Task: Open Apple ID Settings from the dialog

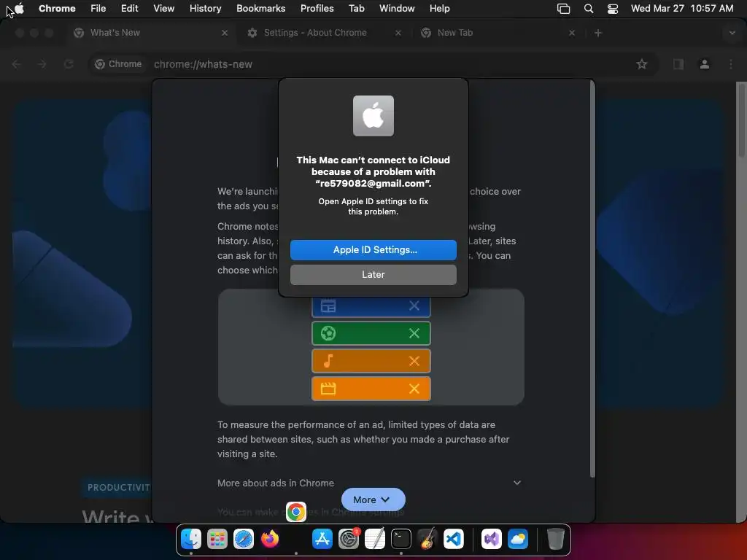Action: click(373, 250)
